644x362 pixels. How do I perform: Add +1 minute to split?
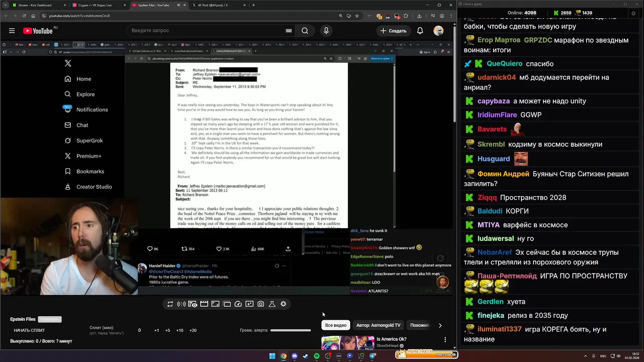(156, 330)
